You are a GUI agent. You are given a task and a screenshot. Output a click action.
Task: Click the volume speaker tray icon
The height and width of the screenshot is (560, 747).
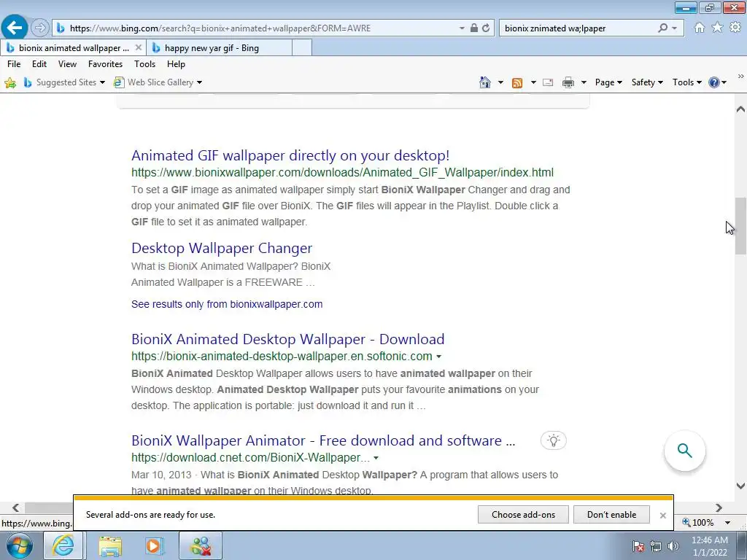coord(673,546)
